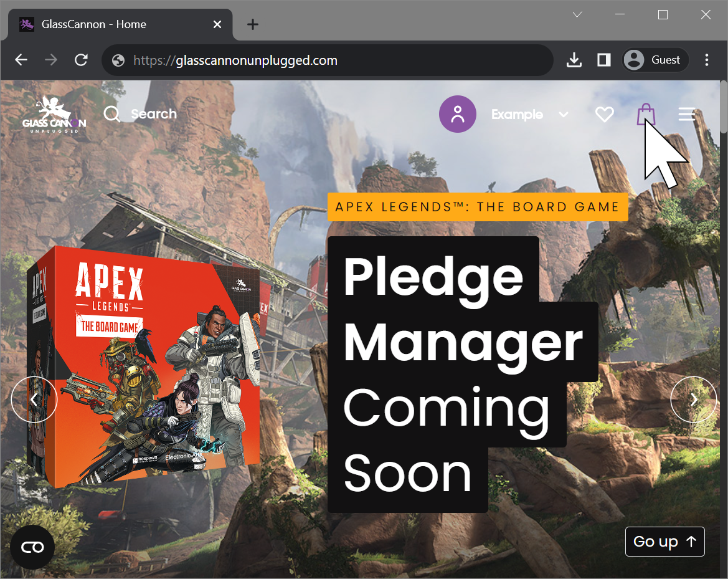Click the address bar URL field

330,60
